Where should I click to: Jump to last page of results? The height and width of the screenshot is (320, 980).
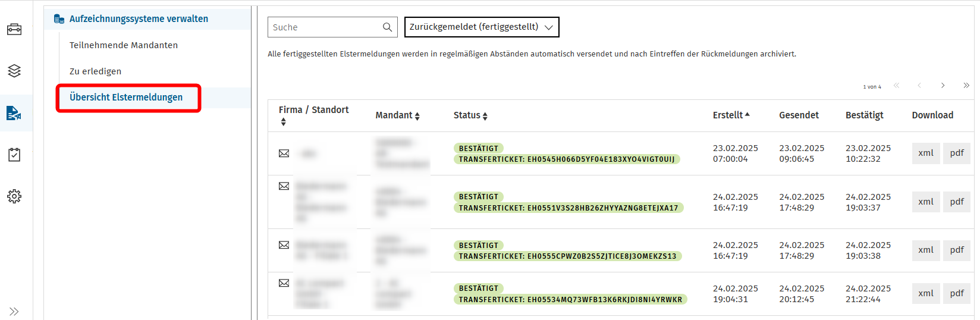pos(966,86)
